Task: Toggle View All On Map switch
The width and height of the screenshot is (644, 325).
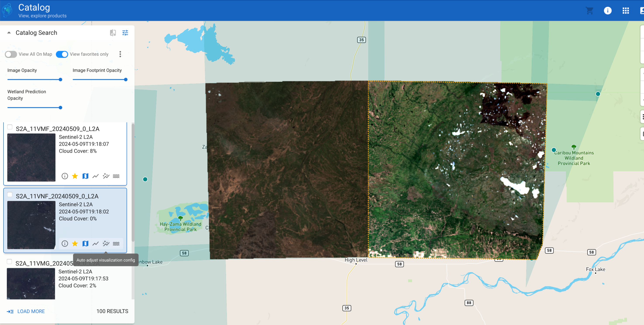Action: [x=11, y=54]
